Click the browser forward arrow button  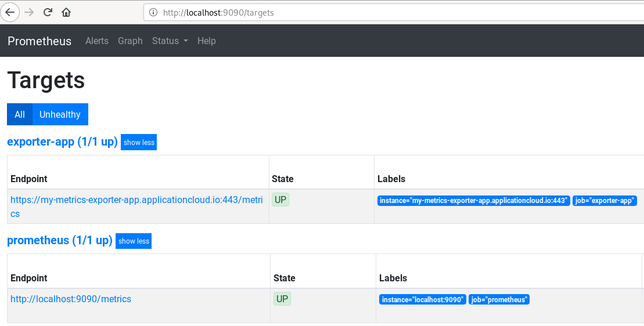pyautogui.click(x=29, y=12)
